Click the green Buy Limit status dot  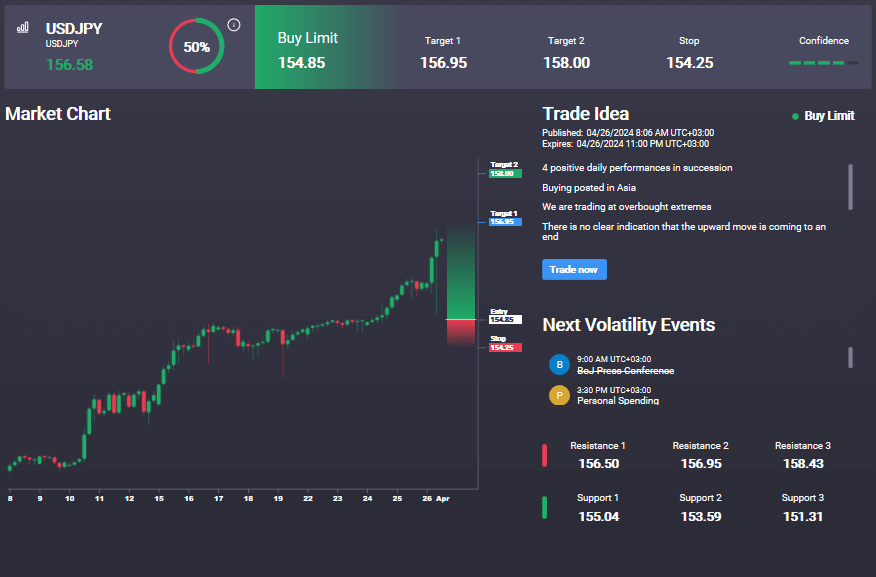tap(795, 116)
